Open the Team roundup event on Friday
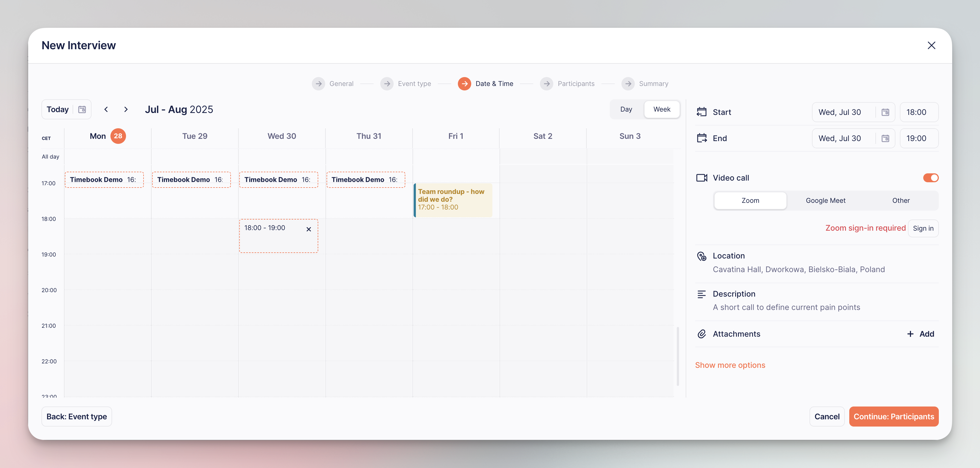 point(453,200)
